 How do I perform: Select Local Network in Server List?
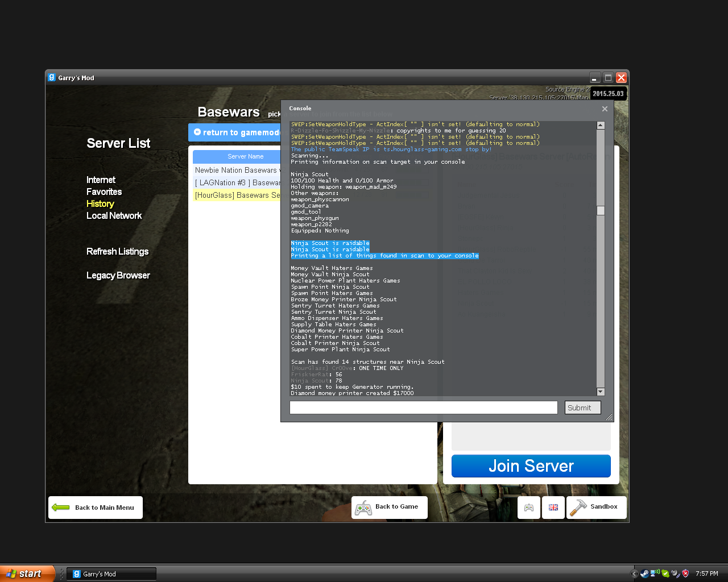click(x=114, y=215)
